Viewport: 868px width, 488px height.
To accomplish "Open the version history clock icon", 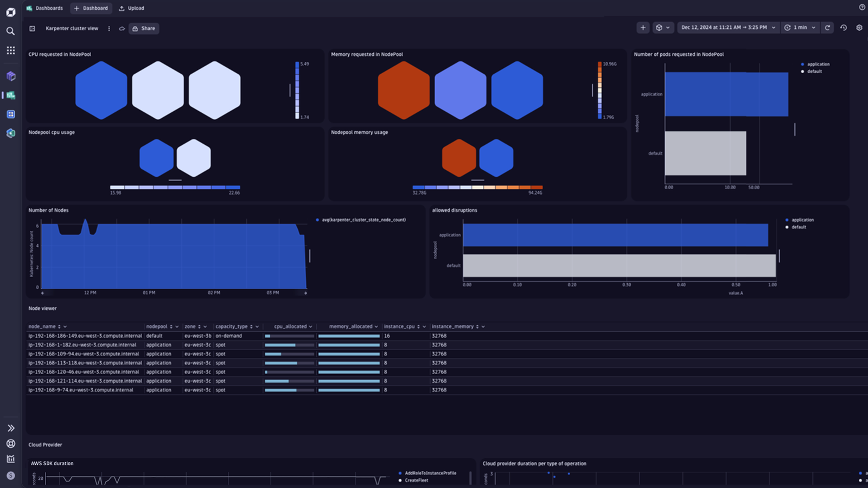I will point(844,28).
